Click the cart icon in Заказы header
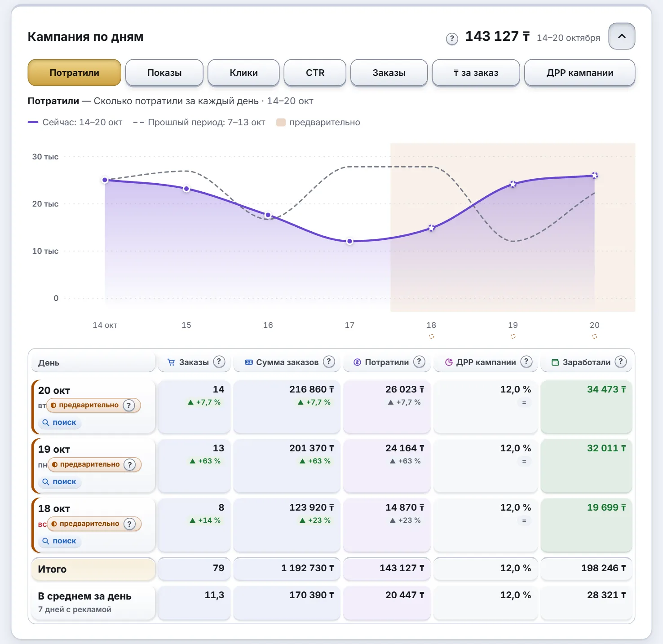 (171, 362)
